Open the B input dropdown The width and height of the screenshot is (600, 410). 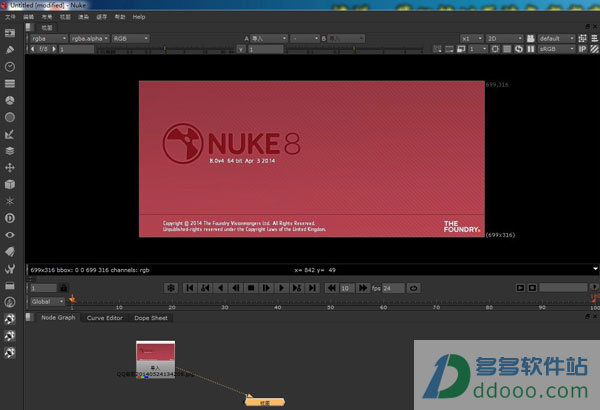point(346,38)
